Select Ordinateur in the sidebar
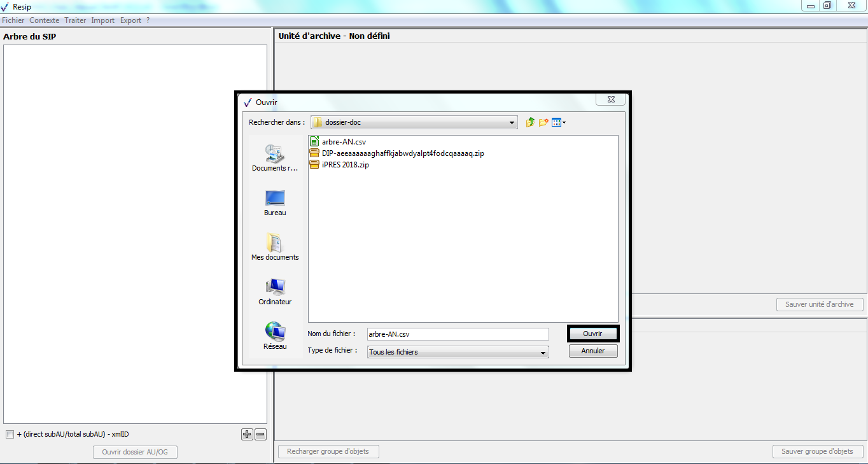Viewport: 868px width, 464px height. click(275, 288)
